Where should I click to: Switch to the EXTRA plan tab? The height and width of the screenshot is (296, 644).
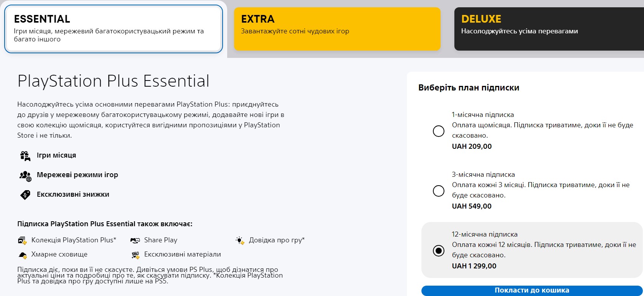(337, 29)
